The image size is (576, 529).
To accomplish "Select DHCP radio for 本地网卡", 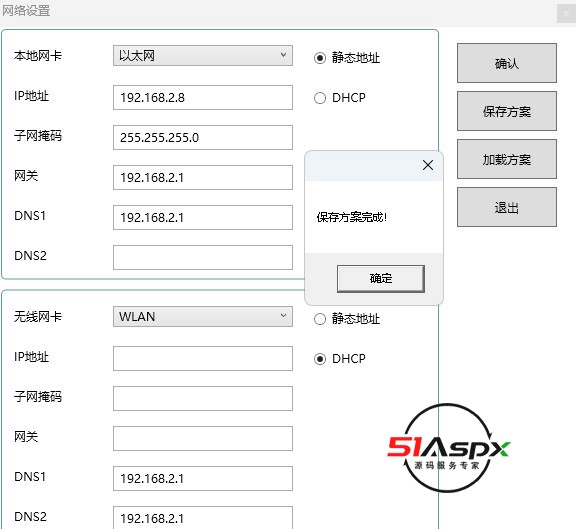I will [x=320, y=98].
